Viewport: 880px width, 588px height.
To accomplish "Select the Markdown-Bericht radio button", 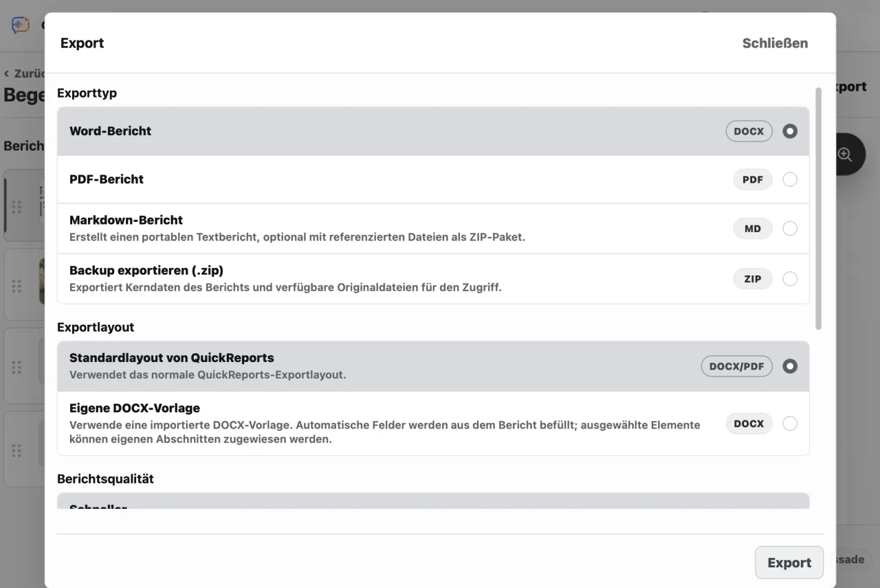I will click(x=790, y=229).
